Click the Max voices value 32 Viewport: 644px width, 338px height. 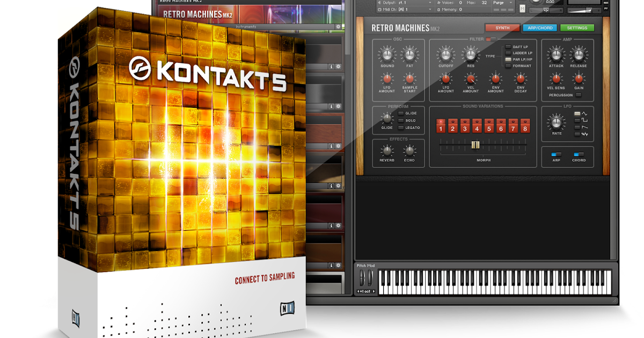pyautogui.click(x=484, y=3)
